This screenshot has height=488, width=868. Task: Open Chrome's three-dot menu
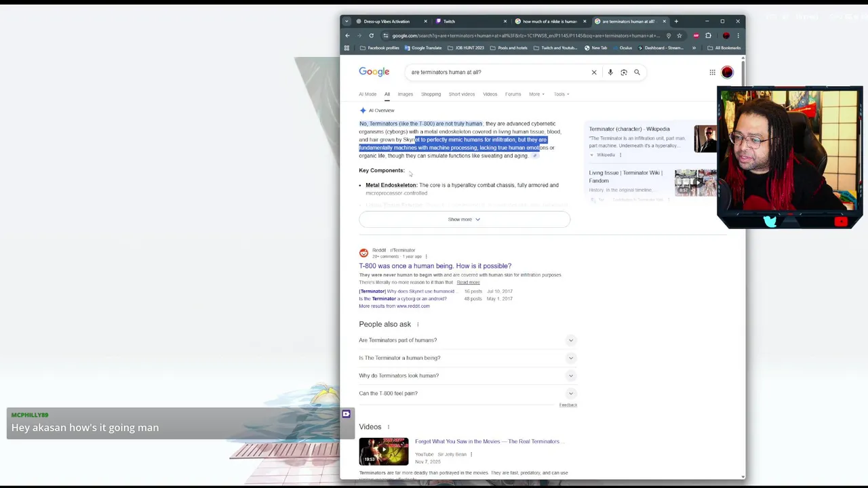[x=738, y=35]
